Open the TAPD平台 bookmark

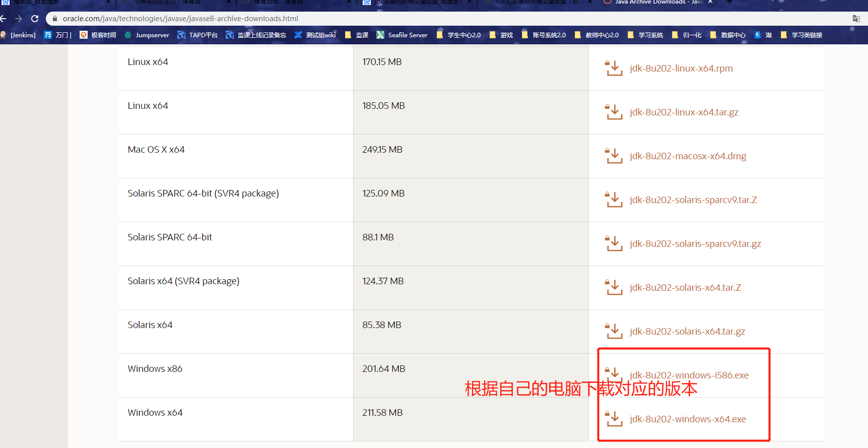pyautogui.click(x=197, y=35)
